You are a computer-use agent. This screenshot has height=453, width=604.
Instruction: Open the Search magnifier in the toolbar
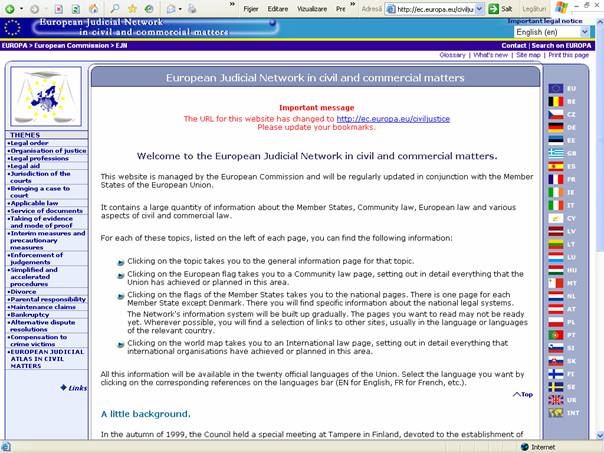(x=115, y=8)
